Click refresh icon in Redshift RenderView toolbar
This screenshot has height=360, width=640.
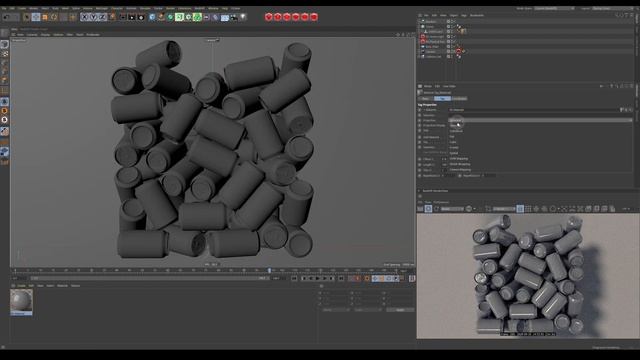[436, 209]
